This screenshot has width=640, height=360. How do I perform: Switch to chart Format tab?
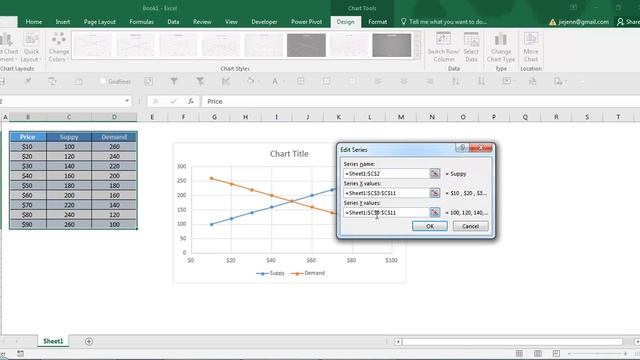click(x=377, y=22)
